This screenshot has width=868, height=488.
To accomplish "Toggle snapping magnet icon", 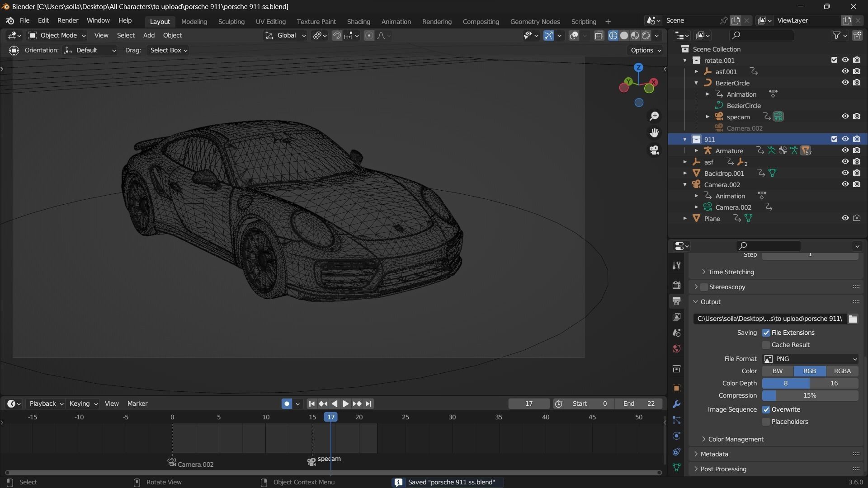I will click(337, 36).
